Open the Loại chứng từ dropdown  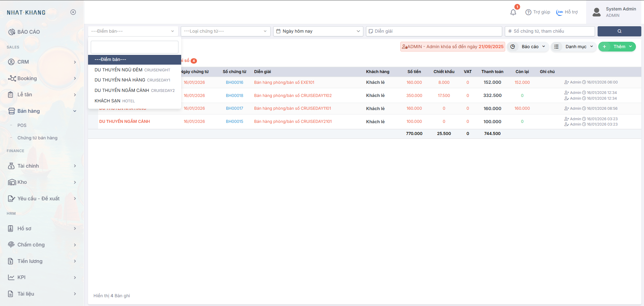point(225,31)
